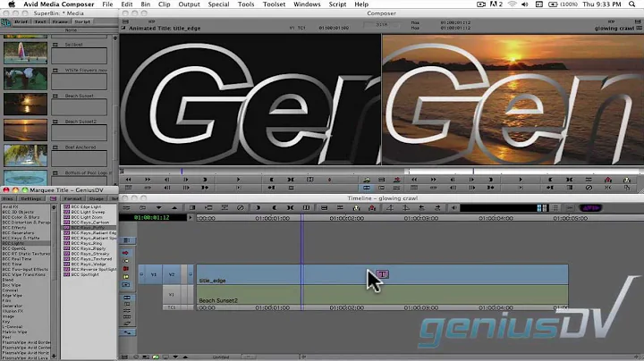Select Edge Wipe effect category

[x=13, y=296]
